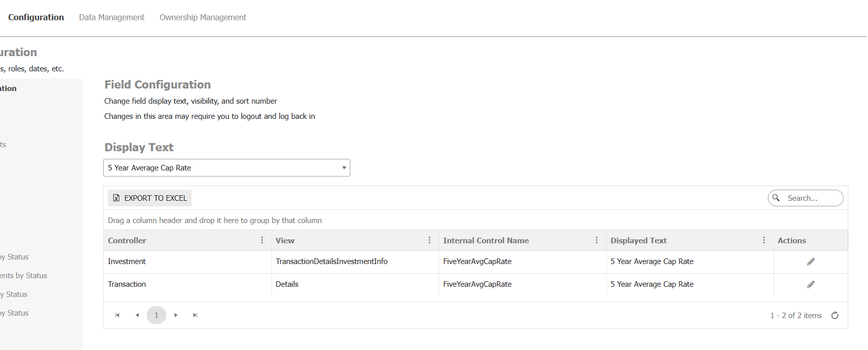Go to the next grid page
This screenshot has height=350, width=868.
point(176,315)
